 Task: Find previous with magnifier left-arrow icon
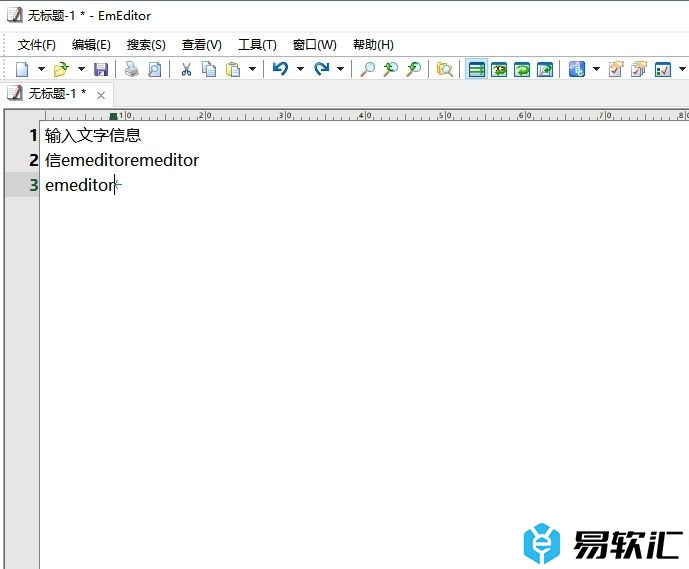(390, 69)
